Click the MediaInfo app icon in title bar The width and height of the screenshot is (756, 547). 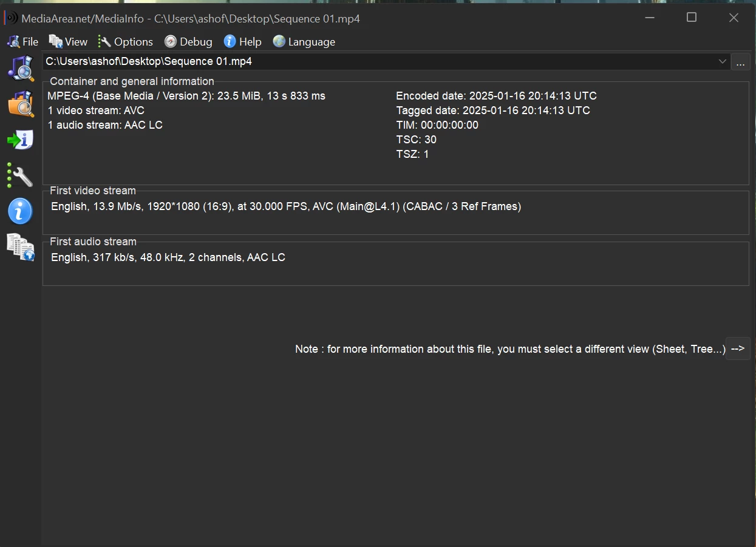click(10, 18)
